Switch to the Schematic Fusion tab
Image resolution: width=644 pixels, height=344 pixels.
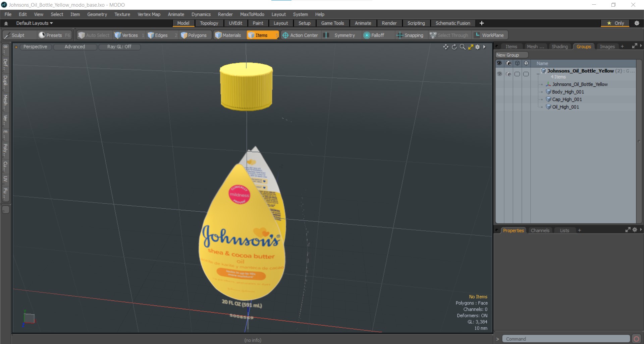tap(453, 23)
